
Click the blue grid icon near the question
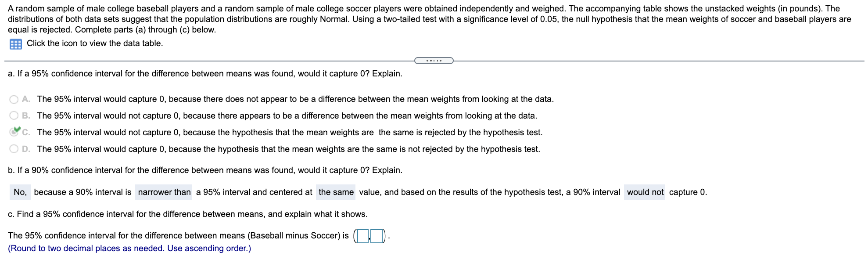(x=15, y=43)
